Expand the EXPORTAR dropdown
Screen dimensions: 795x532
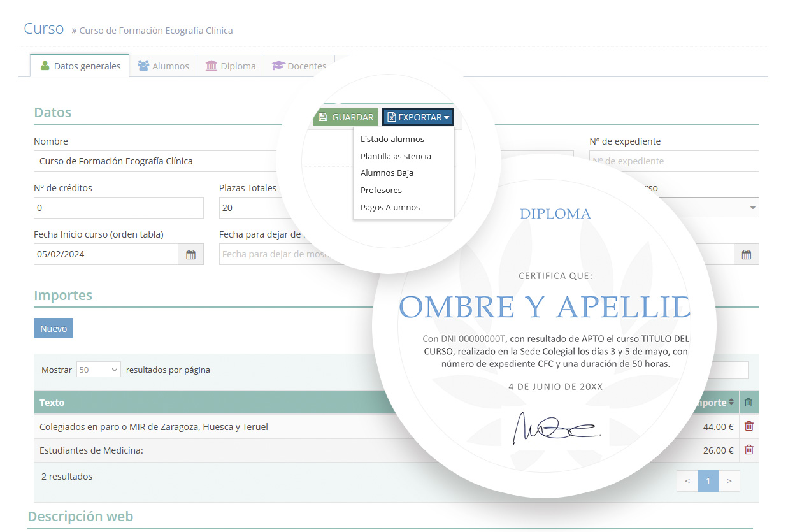tap(418, 117)
